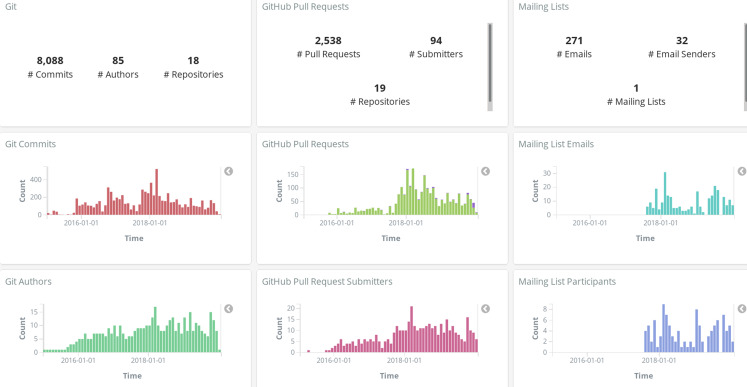The width and height of the screenshot is (747, 387).
Task: Click the 2,538 pull requests value
Action: [x=328, y=41]
